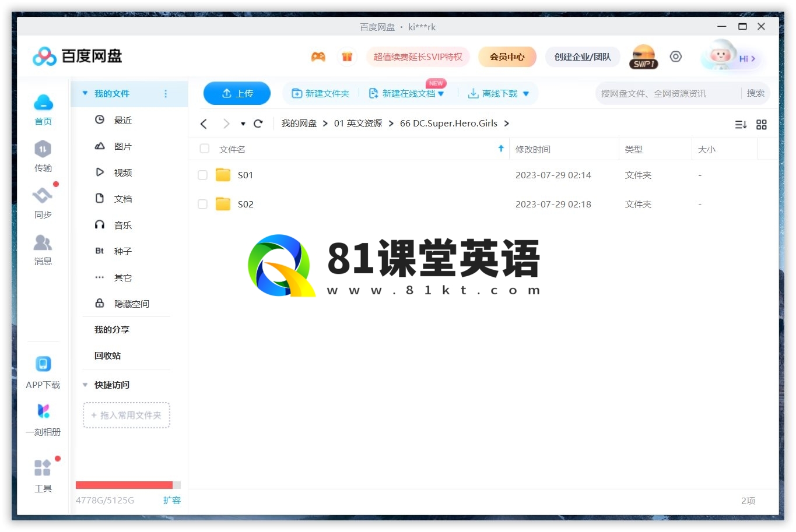Open the sort order icon
This screenshot has width=796, height=532.
[741, 124]
